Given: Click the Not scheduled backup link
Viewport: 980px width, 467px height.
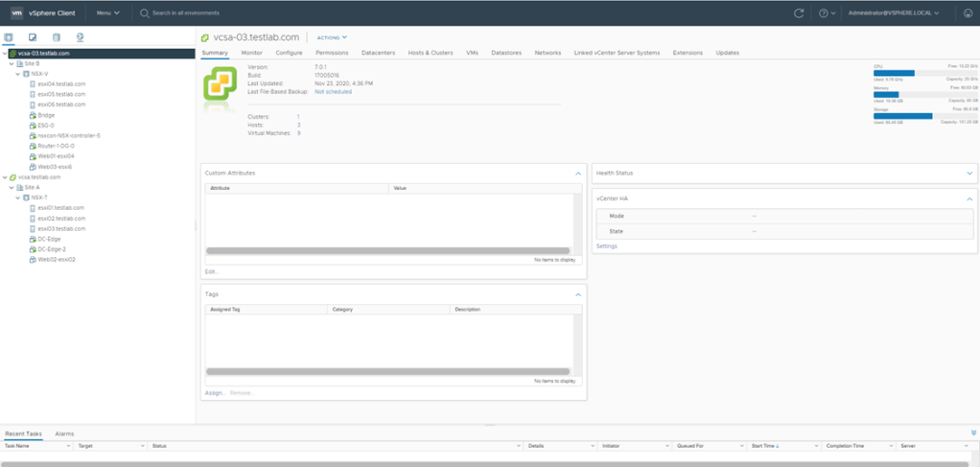Looking at the screenshot, I should pos(333,92).
